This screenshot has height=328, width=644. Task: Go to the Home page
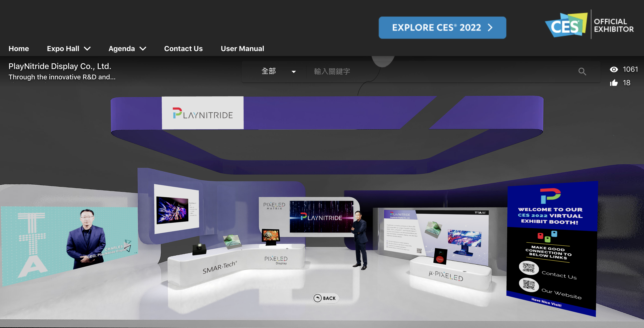point(19,48)
